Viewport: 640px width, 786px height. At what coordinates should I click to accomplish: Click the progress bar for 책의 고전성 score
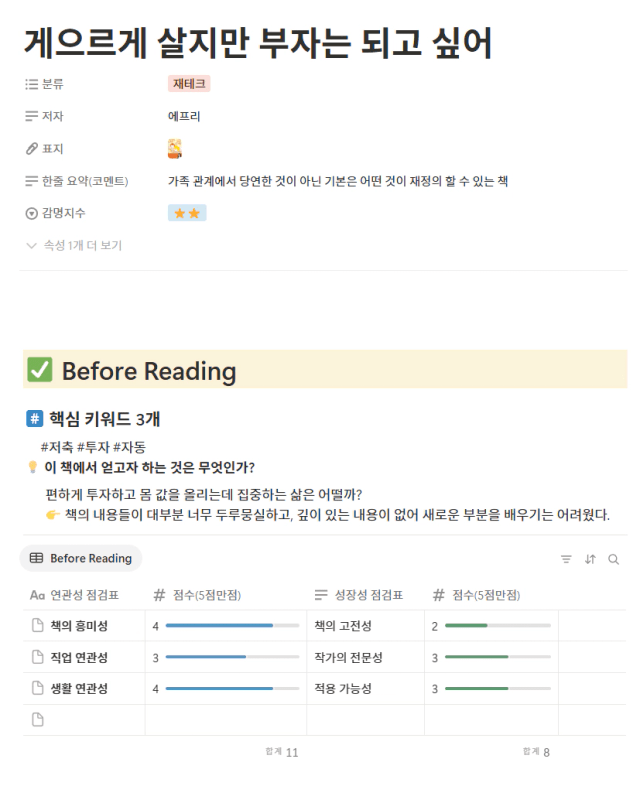(x=498, y=626)
